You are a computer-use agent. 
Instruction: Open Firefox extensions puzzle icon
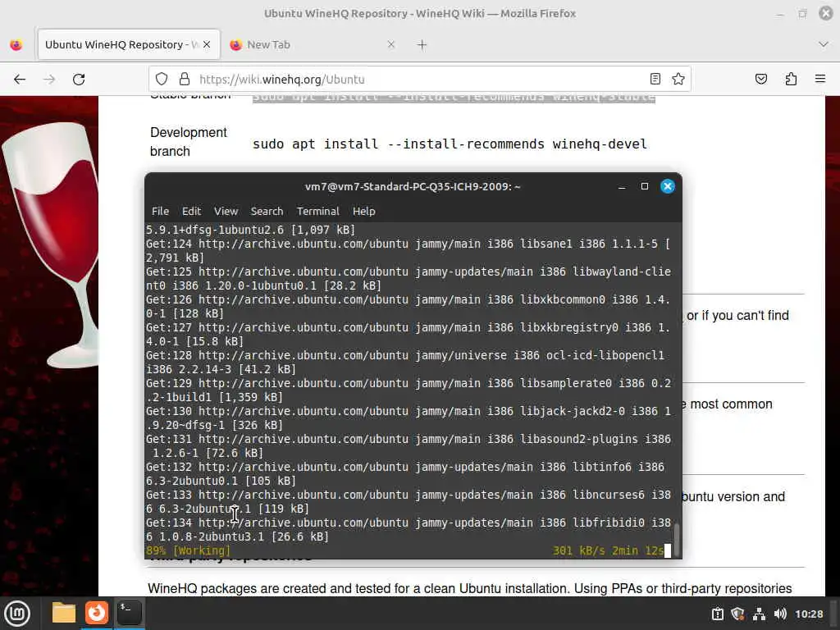pos(791,79)
